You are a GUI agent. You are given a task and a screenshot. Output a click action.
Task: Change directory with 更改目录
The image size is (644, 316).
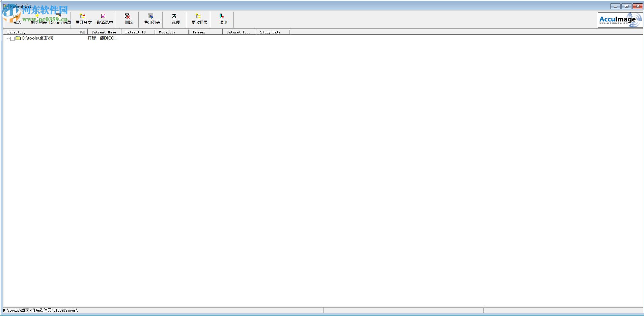[x=199, y=19]
